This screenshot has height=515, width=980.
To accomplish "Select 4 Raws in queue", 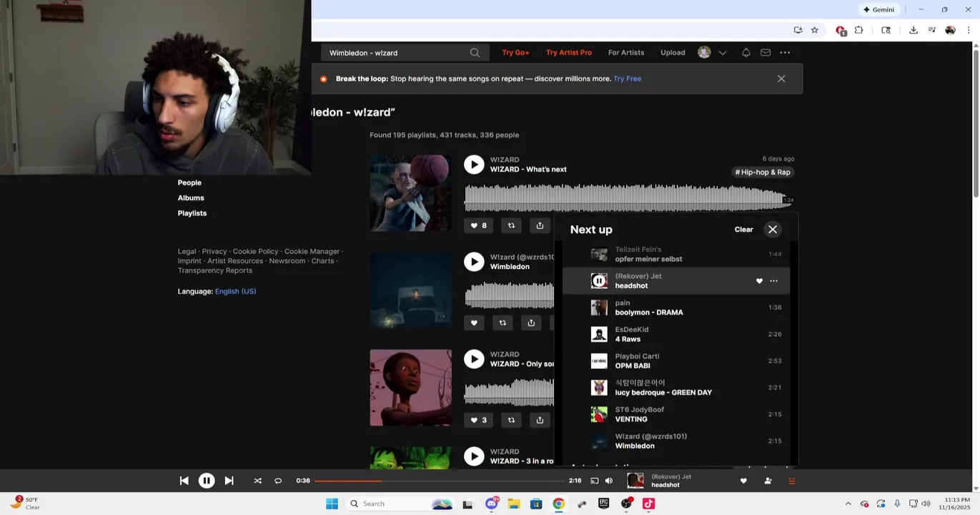I will 676,334.
